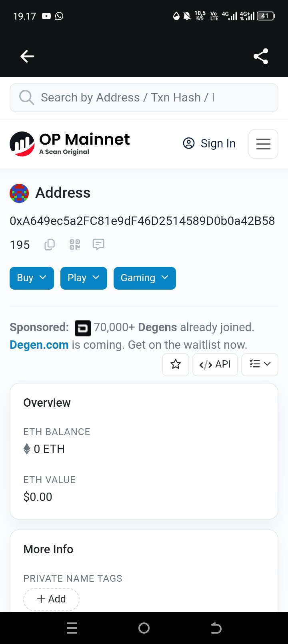The height and width of the screenshot is (644, 288).
Task: Add address to watchlist with star
Action: [176, 364]
